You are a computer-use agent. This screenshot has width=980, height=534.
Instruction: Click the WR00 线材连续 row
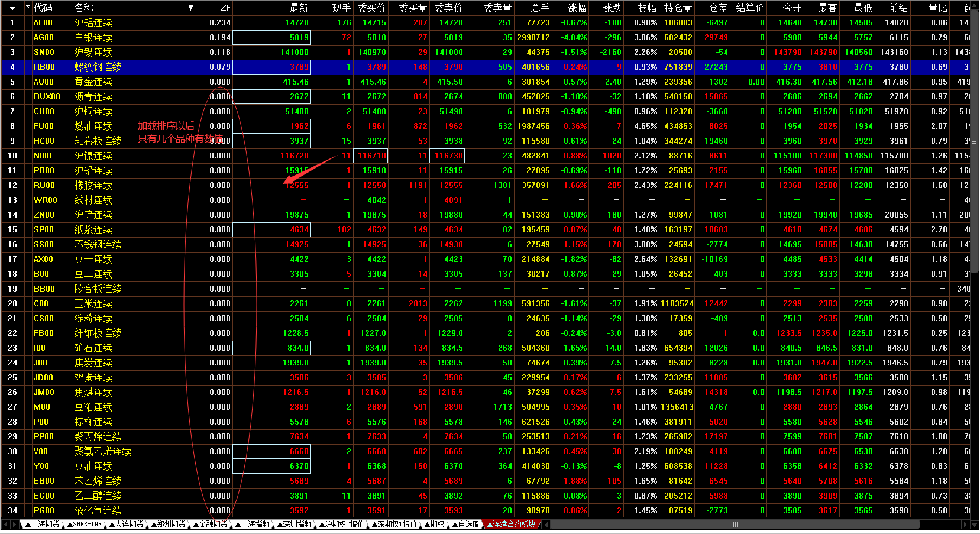486,200
